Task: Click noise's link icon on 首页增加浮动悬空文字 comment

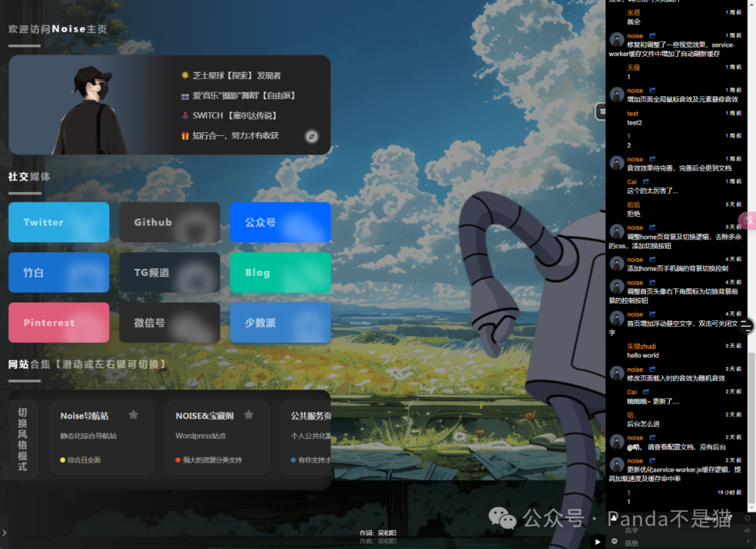Action: tap(652, 314)
